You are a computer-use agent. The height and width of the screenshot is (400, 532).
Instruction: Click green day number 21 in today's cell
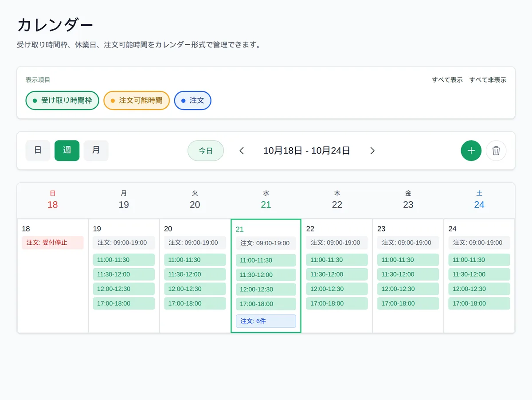tap(240, 229)
